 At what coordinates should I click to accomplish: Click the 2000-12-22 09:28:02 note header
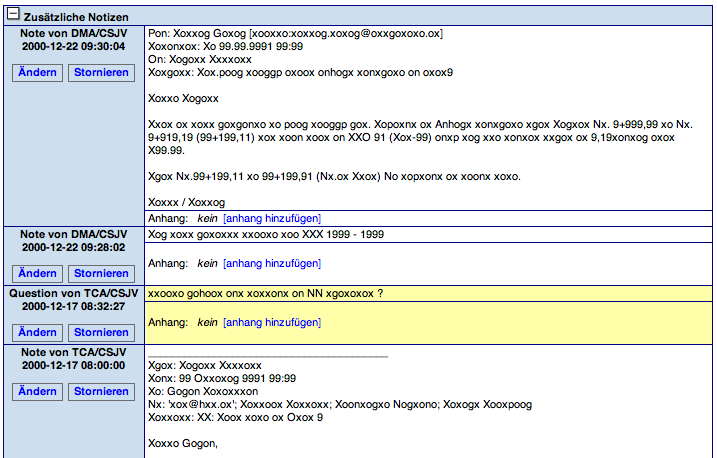pos(74,240)
